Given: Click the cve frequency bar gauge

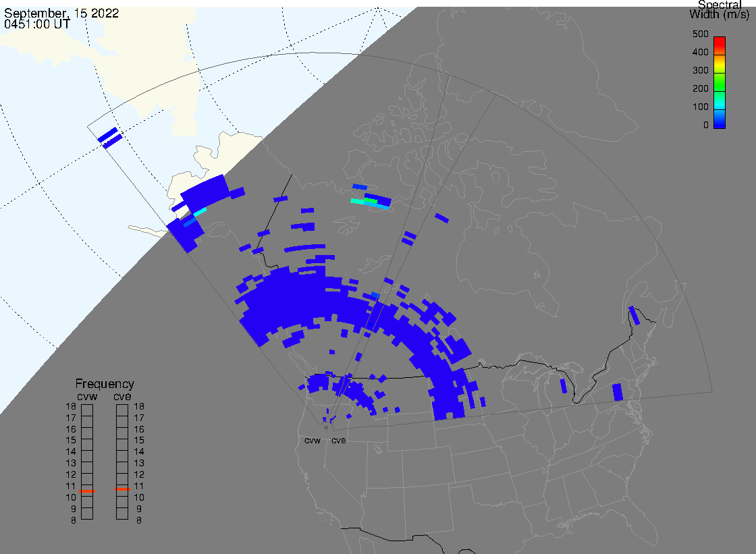Looking at the screenshot, I should pos(122,462).
